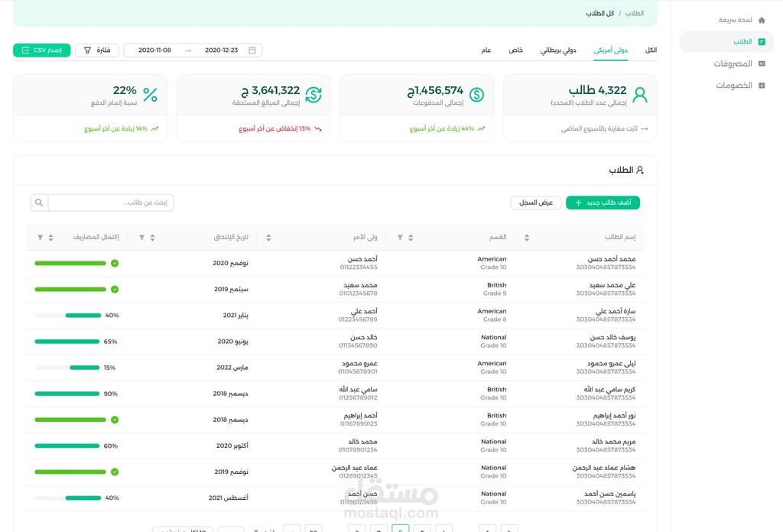Click start date 2020-11-08 field
Screen dimensions: 783x532
coord(154,50)
